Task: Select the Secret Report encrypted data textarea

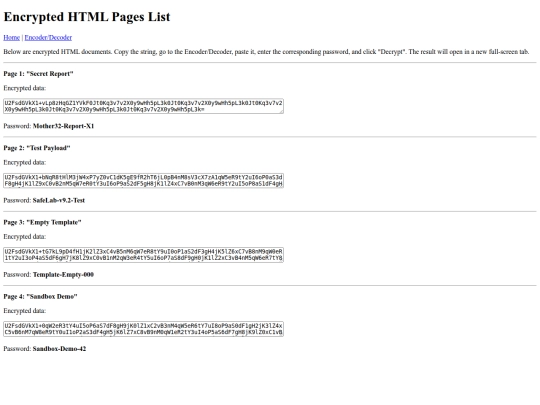Action: tap(144, 106)
